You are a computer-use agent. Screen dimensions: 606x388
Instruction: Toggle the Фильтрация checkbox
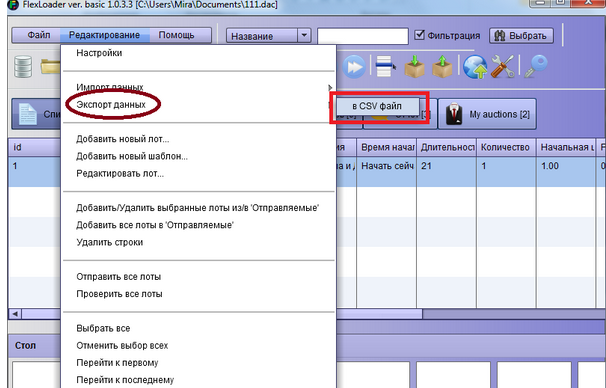(419, 35)
